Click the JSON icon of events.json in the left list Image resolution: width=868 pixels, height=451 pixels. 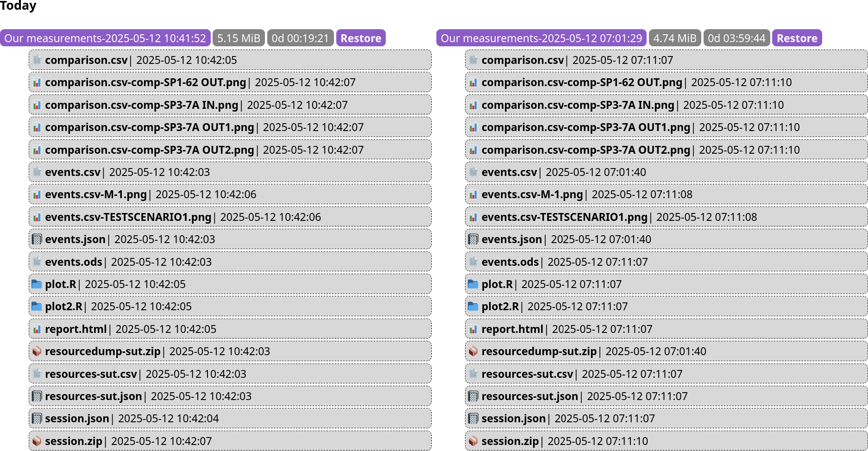[37, 239]
